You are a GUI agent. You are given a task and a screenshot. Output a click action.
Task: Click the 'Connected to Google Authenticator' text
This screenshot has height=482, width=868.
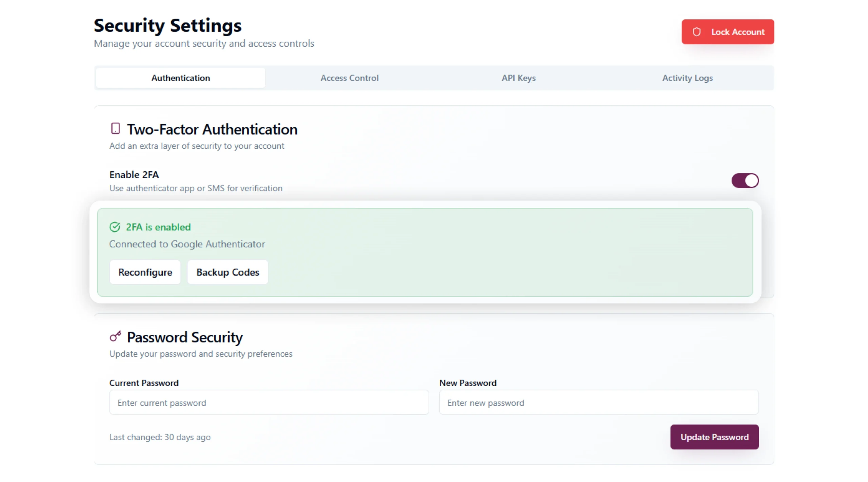pyautogui.click(x=187, y=244)
